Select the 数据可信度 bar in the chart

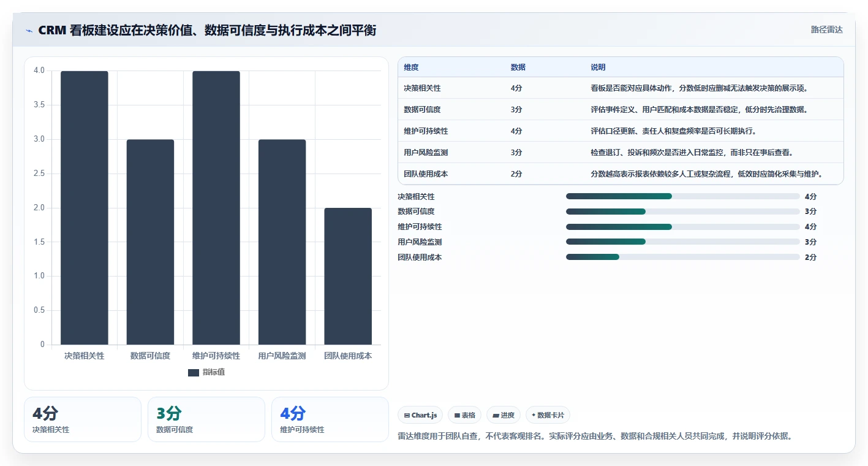151,242
